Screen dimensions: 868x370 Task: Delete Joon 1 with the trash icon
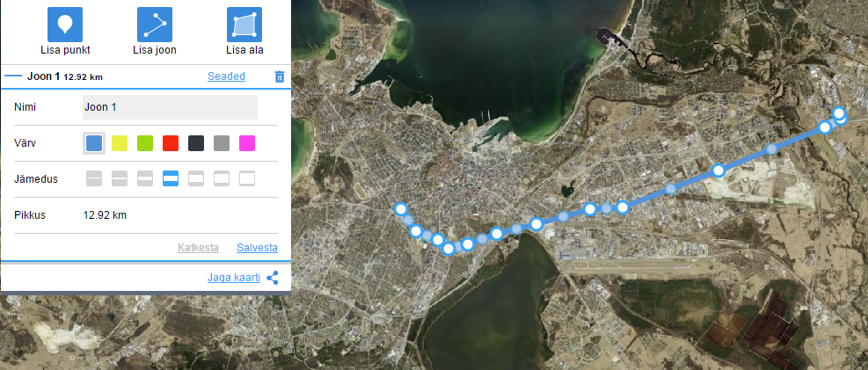[x=280, y=76]
